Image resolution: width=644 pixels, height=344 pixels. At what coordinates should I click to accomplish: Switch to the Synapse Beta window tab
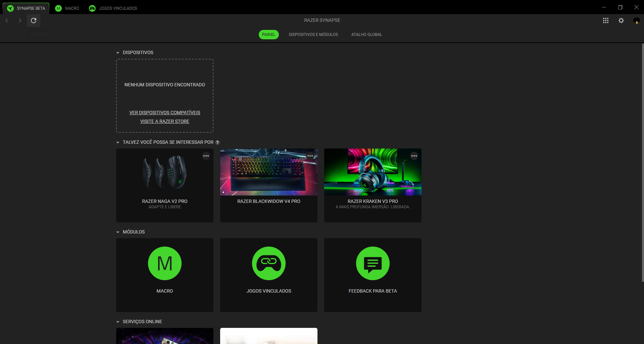[x=26, y=8]
